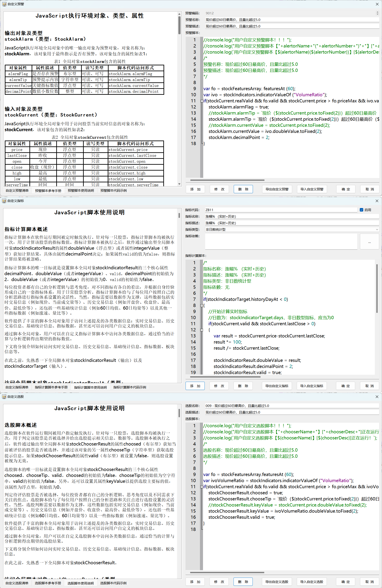Viewport: 382px width, 588px height.
Task: Select the 自定义选股清单 tab
Action: pos(17,583)
